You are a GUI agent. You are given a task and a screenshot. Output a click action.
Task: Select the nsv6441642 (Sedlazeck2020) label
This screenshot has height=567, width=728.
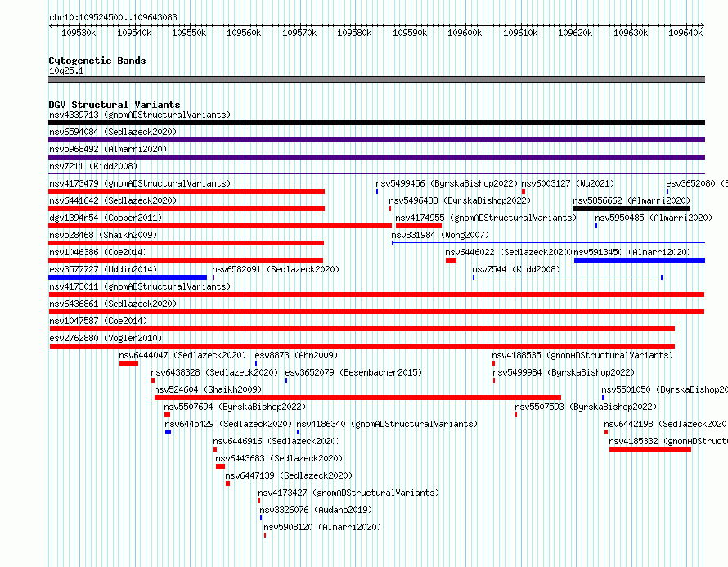point(113,200)
